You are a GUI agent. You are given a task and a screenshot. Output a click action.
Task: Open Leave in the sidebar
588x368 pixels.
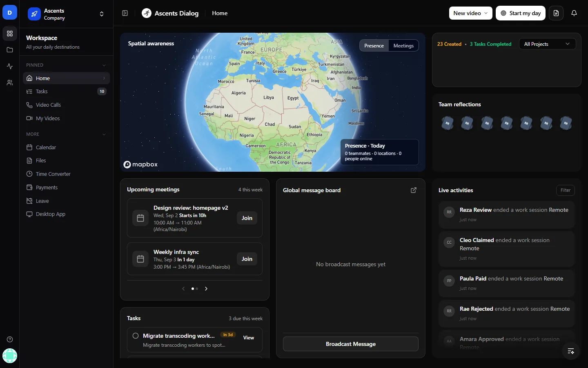point(66,201)
